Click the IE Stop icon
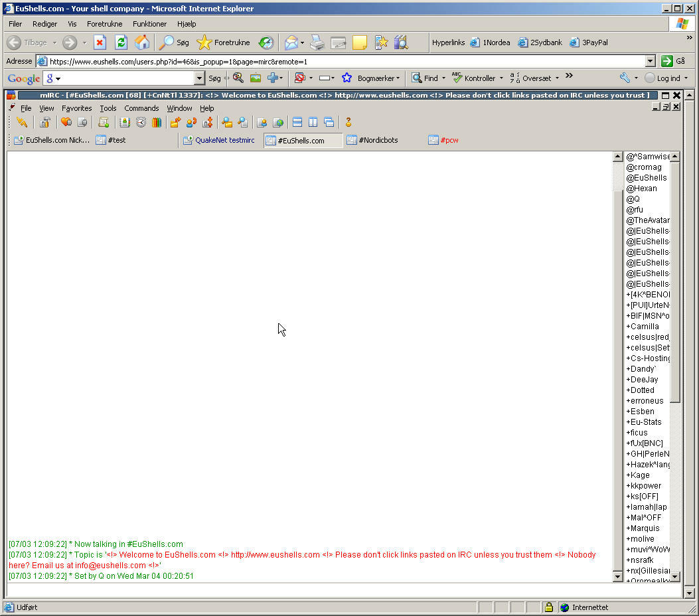 pyautogui.click(x=100, y=42)
